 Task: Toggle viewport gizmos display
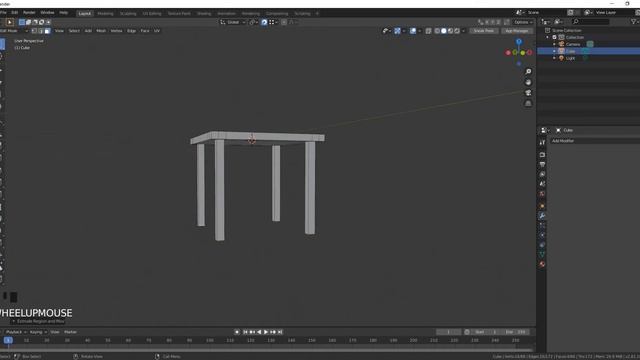(x=397, y=31)
